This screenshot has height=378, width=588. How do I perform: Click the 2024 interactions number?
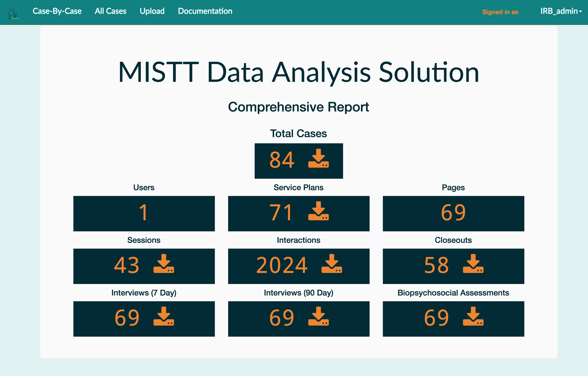pos(282,266)
